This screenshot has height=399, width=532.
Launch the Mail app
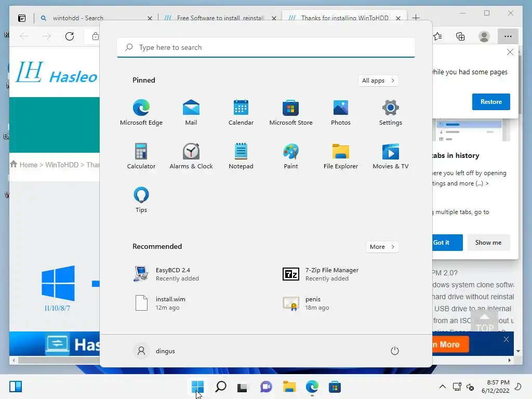click(x=191, y=113)
